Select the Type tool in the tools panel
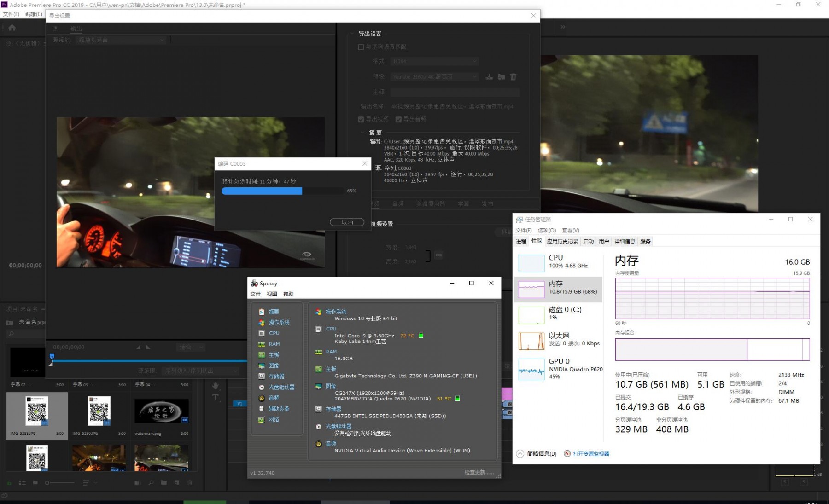This screenshot has height=504, width=829. [x=215, y=398]
